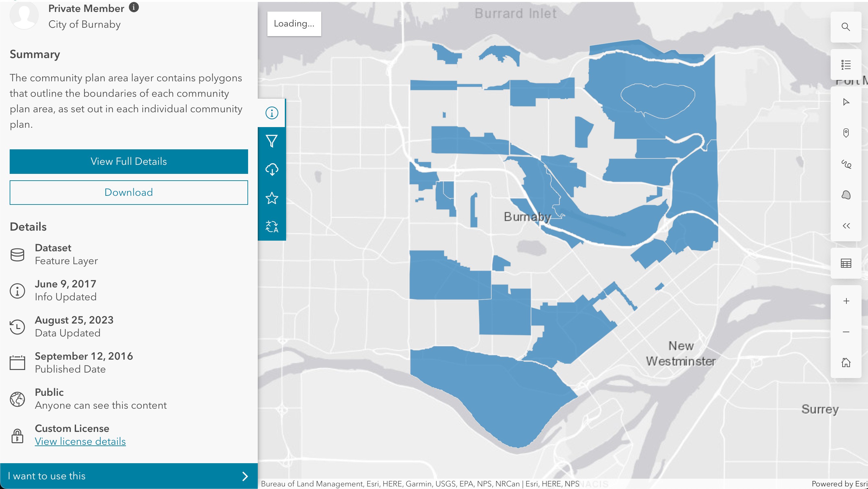Favorite this dataset with star icon
The height and width of the screenshot is (489, 868).
click(x=272, y=198)
